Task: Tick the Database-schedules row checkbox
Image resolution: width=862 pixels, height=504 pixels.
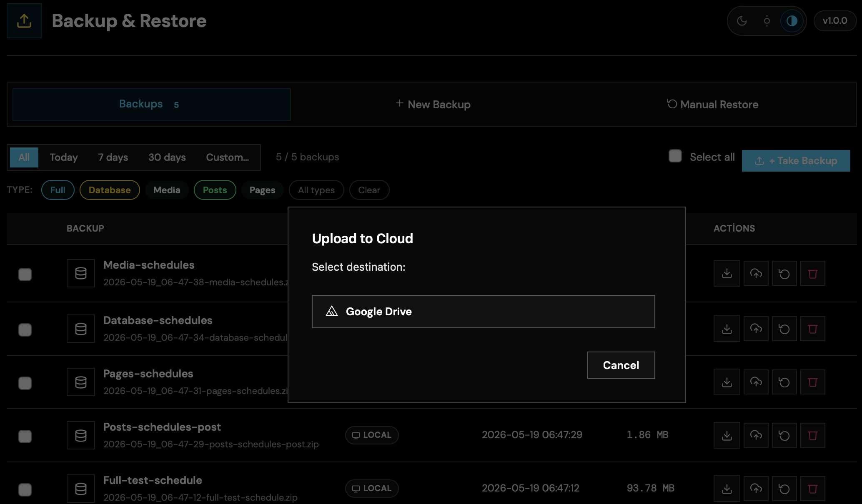Action: [25, 330]
